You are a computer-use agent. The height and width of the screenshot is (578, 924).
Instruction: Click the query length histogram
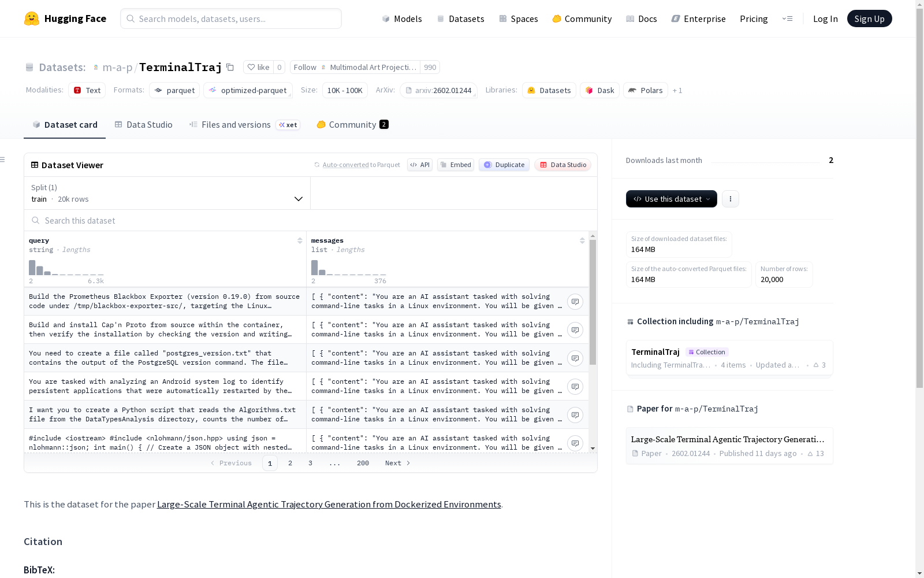(x=66, y=268)
